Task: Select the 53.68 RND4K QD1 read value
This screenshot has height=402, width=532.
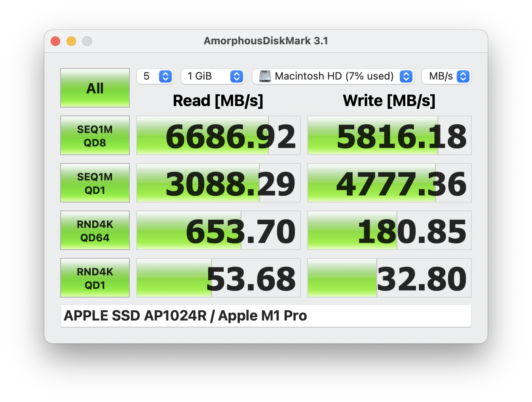Action: 218,278
